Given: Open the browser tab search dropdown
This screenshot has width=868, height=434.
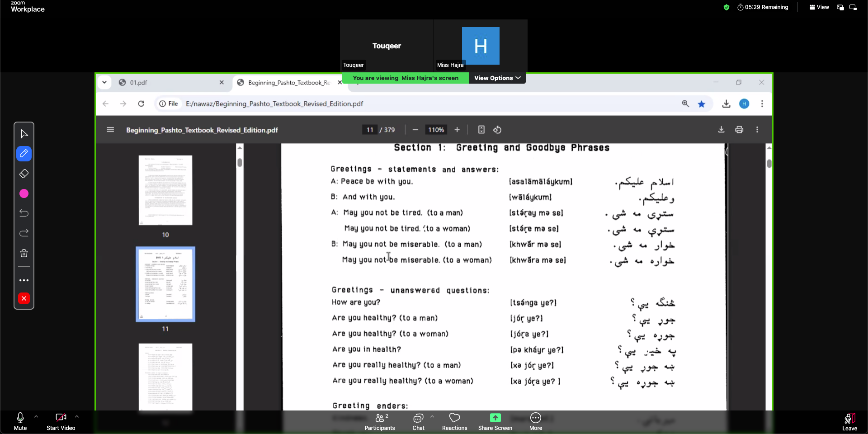Looking at the screenshot, I should click(104, 82).
